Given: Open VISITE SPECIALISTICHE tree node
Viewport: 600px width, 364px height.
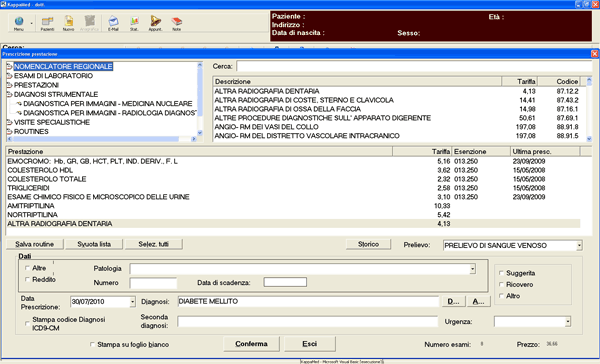Looking at the screenshot, I should click(52, 122).
